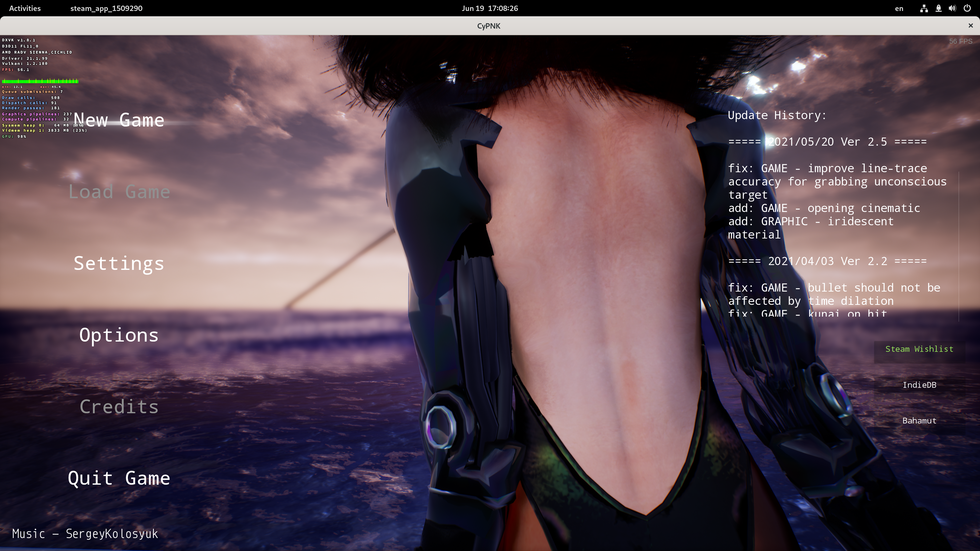Screen dimensions: 980x551
Task: Click the 'Music – SergeyKolosyuk' credit text
Action: point(85,533)
